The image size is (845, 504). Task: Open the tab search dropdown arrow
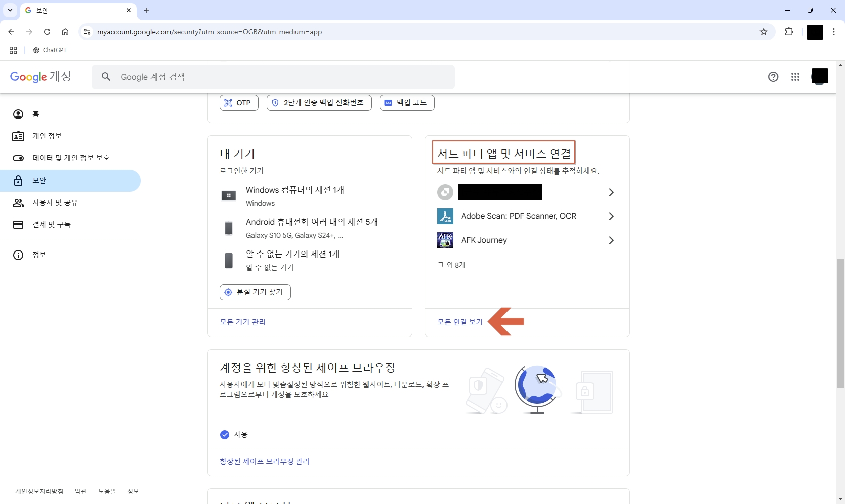[10, 10]
